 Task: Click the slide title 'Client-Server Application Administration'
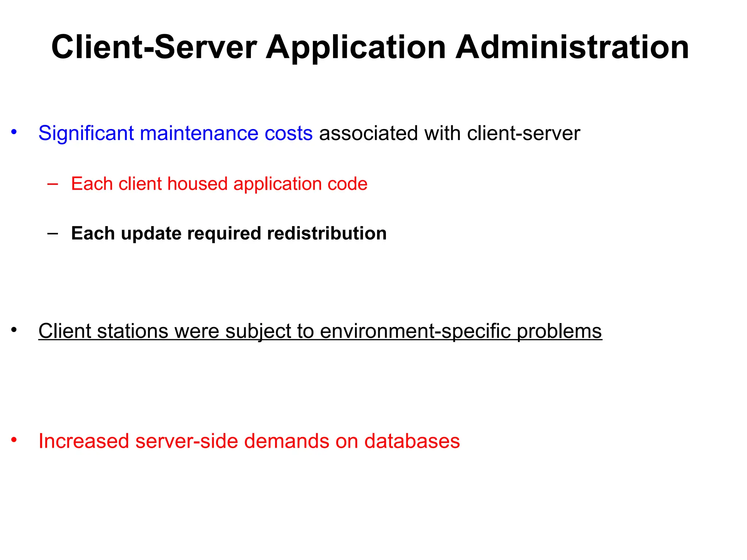370,47
